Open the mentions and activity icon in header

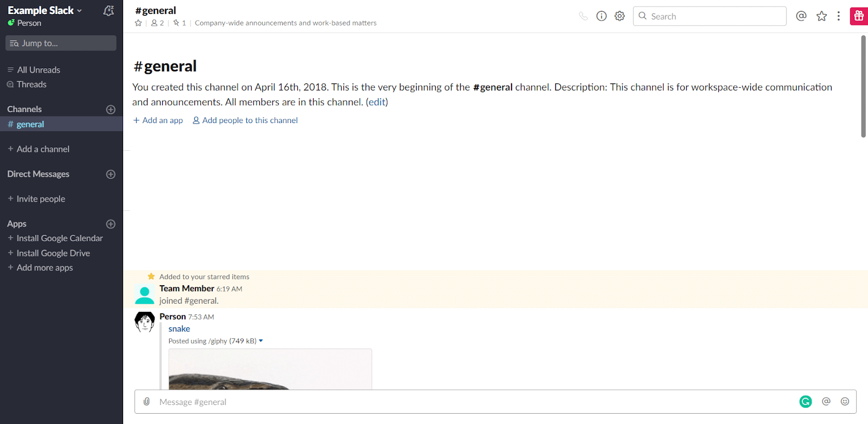coord(801,16)
